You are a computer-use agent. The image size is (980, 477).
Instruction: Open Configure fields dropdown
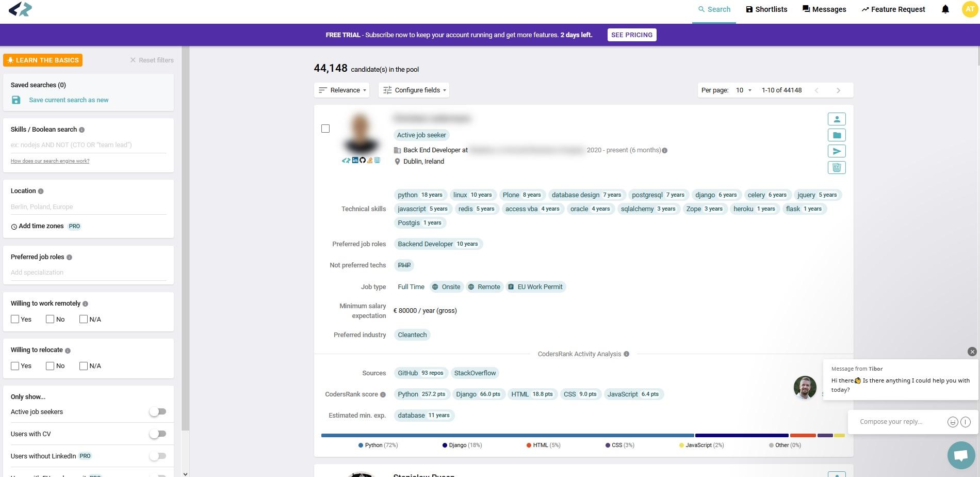pos(414,90)
